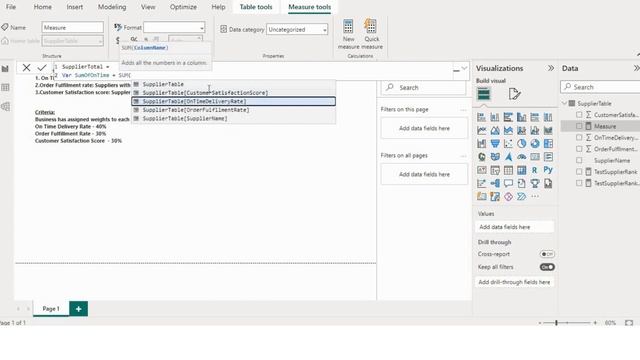Pick the Area chart visual
The image size is (640, 360).
click(495, 131)
